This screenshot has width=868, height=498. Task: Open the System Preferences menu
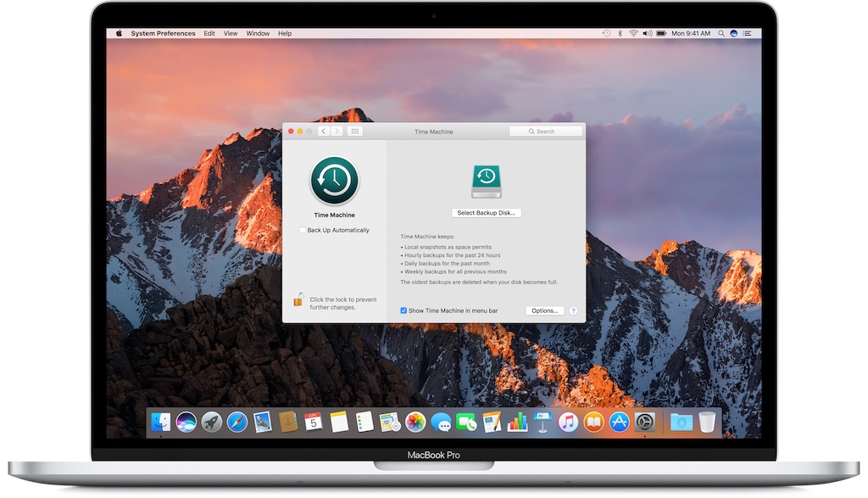[x=163, y=33]
